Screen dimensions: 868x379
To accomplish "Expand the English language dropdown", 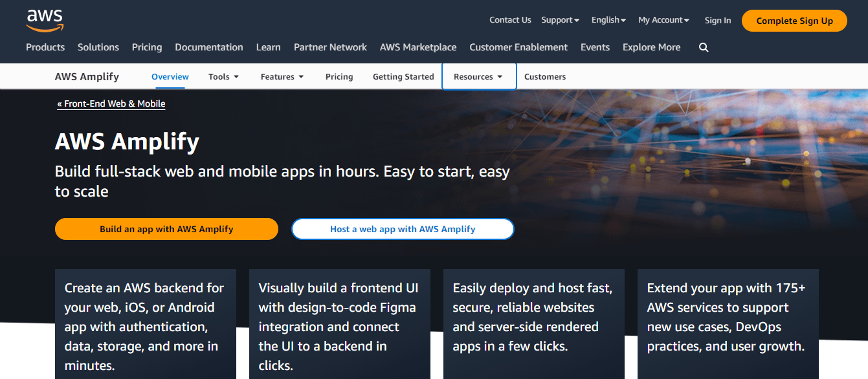I will (x=607, y=20).
